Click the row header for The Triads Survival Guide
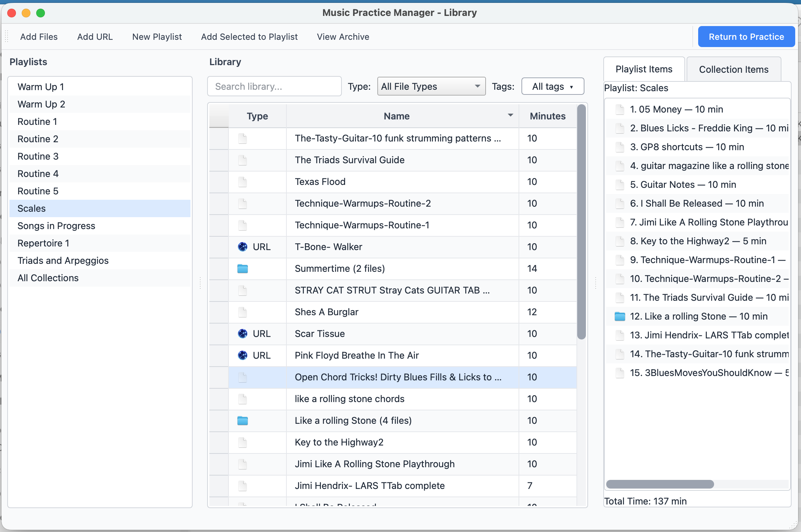This screenshot has width=801, height=532. [x=219, y=160]
